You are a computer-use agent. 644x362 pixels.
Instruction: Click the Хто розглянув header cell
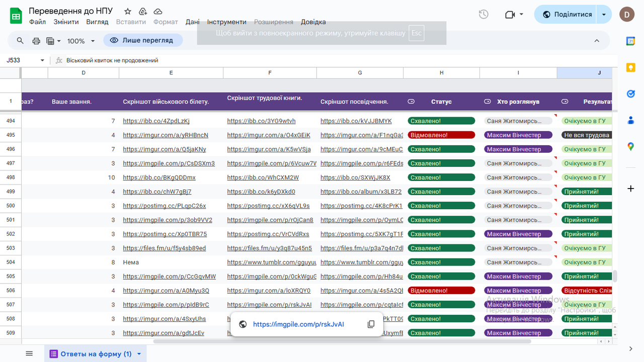point(518,102)
